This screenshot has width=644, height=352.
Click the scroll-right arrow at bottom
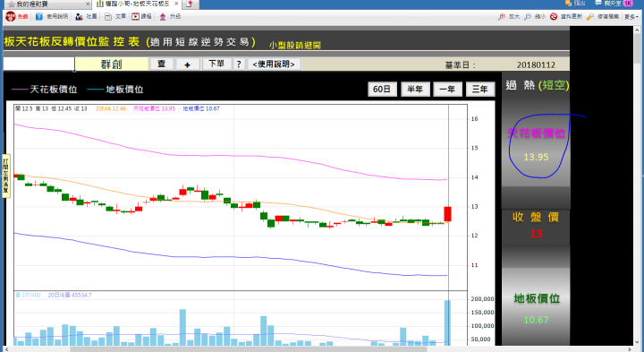[630, 349]
